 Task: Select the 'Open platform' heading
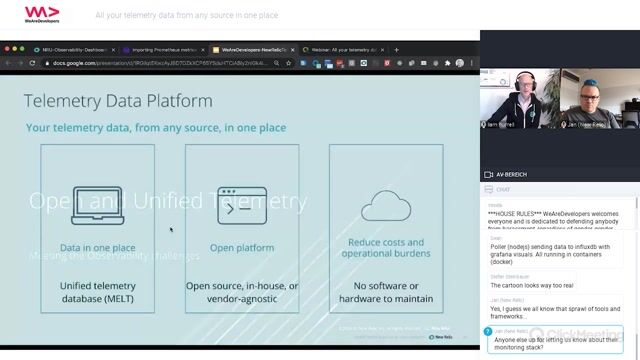click(x=242, y=248)
